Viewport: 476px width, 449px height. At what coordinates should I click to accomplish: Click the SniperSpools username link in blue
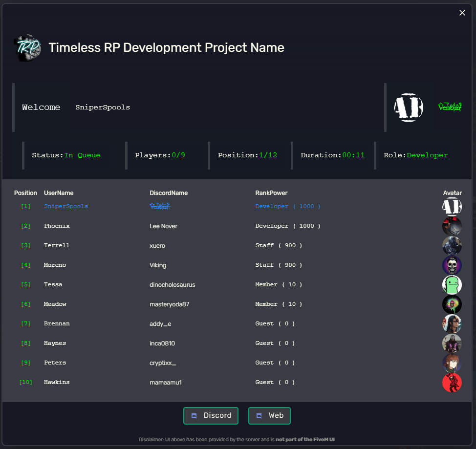click(65, 206)
